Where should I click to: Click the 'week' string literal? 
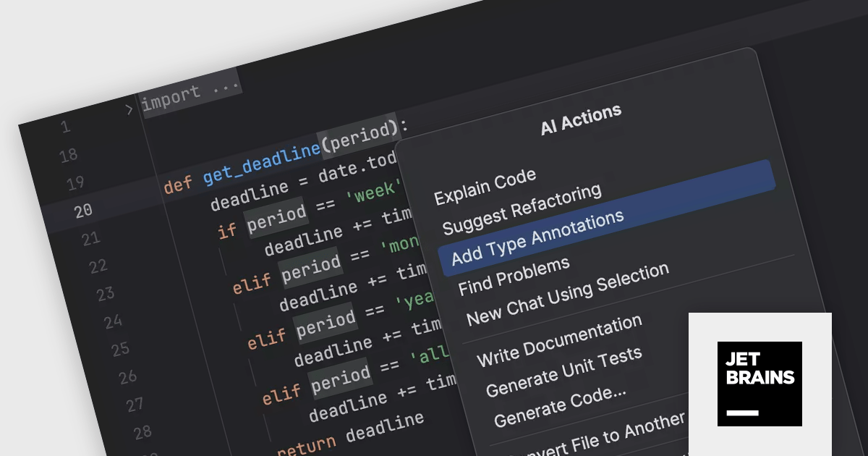(375, 192)
